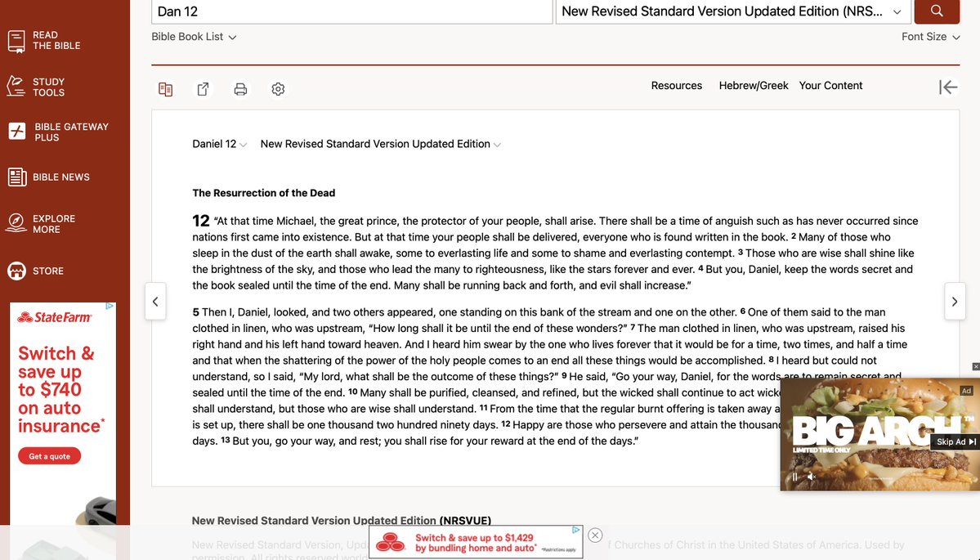980x560 pixels.
Task: Switch to the Your Content tab
Action: pos(830,86)
